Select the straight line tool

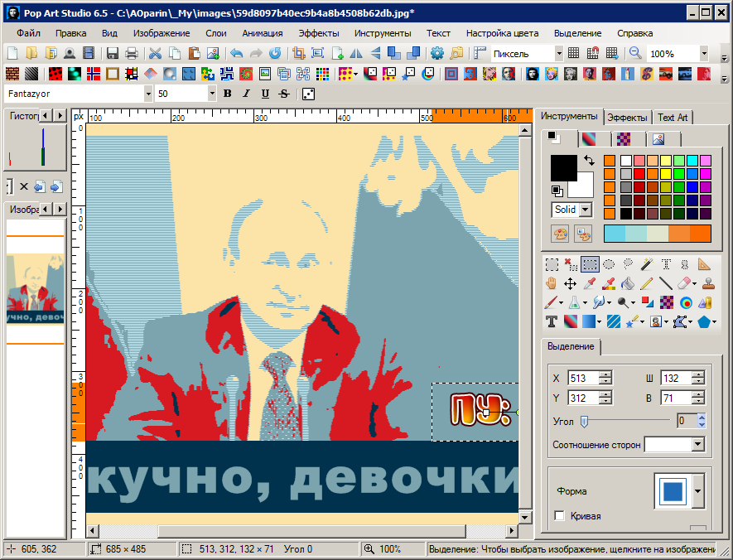tap(666, 283)
